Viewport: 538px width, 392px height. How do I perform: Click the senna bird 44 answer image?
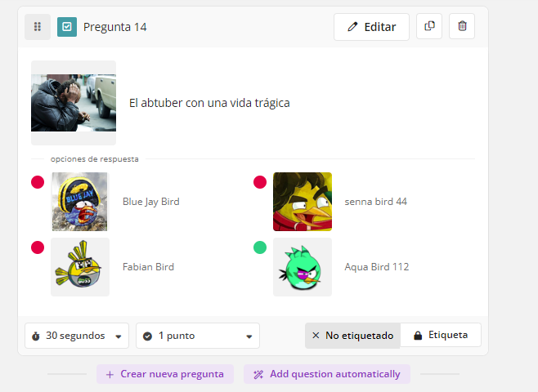(x=303, y=202)
